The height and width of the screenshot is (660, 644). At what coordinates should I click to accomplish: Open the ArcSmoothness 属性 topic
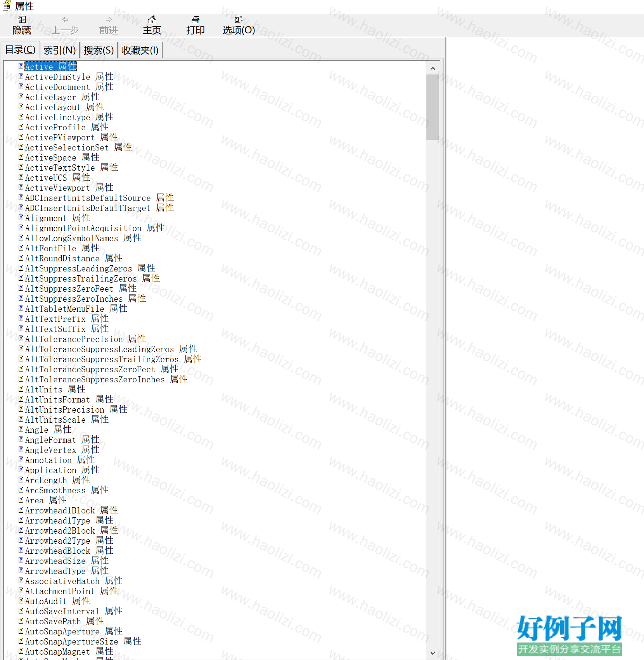coord(67,490)
